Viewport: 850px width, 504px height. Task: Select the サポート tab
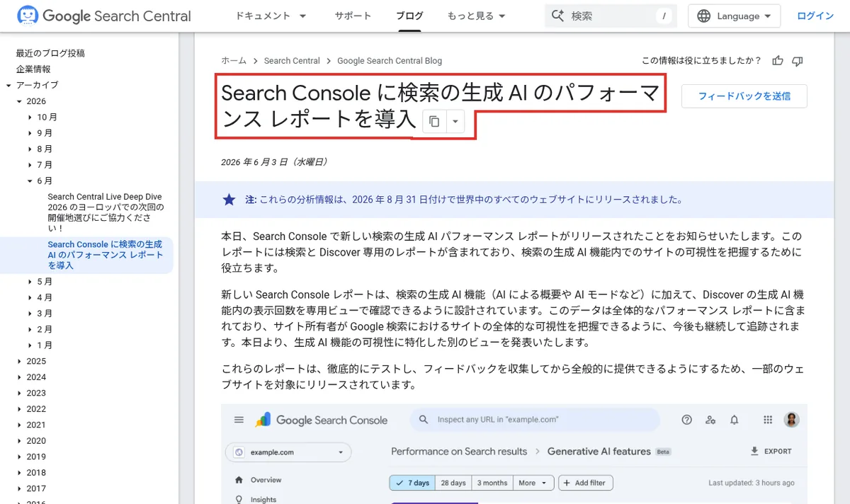click(353, 16)
